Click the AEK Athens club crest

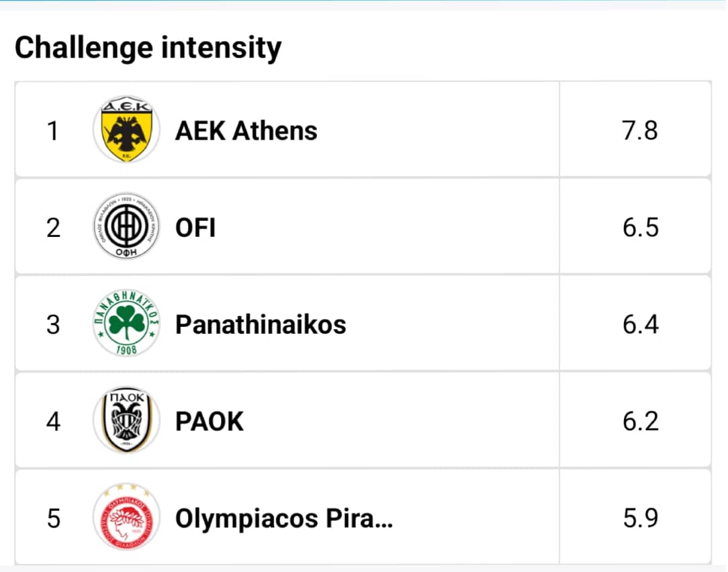point(126,130)
